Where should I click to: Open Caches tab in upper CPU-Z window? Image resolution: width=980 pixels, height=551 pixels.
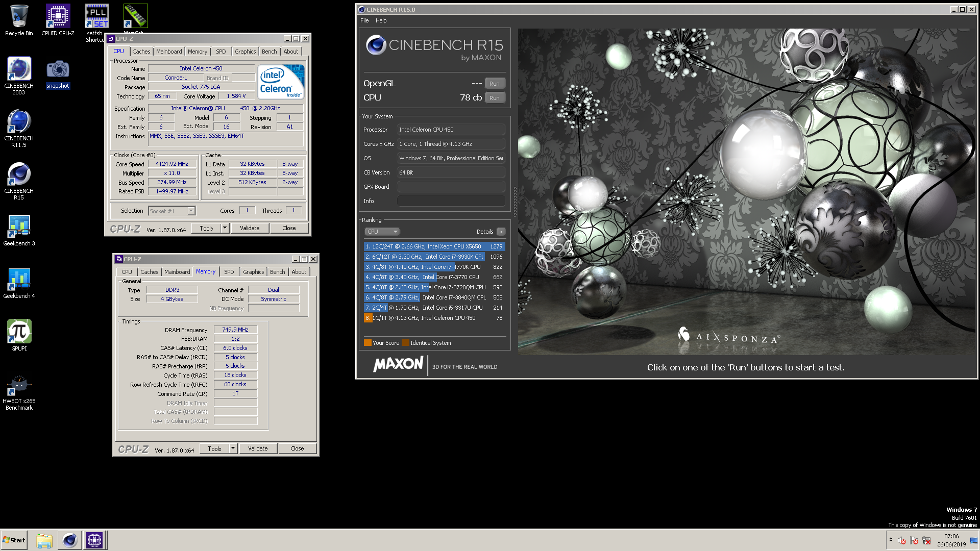(141, 52)
